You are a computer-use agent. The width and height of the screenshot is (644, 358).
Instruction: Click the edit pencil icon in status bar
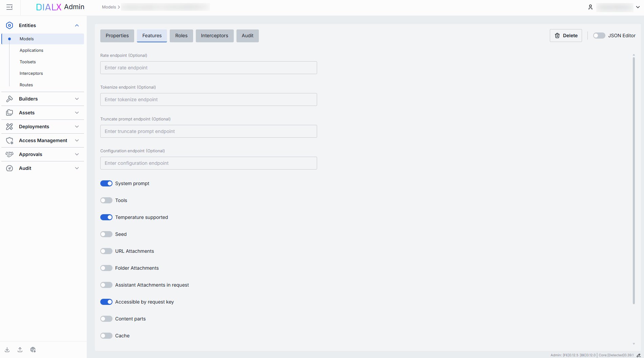click(639, 355)
